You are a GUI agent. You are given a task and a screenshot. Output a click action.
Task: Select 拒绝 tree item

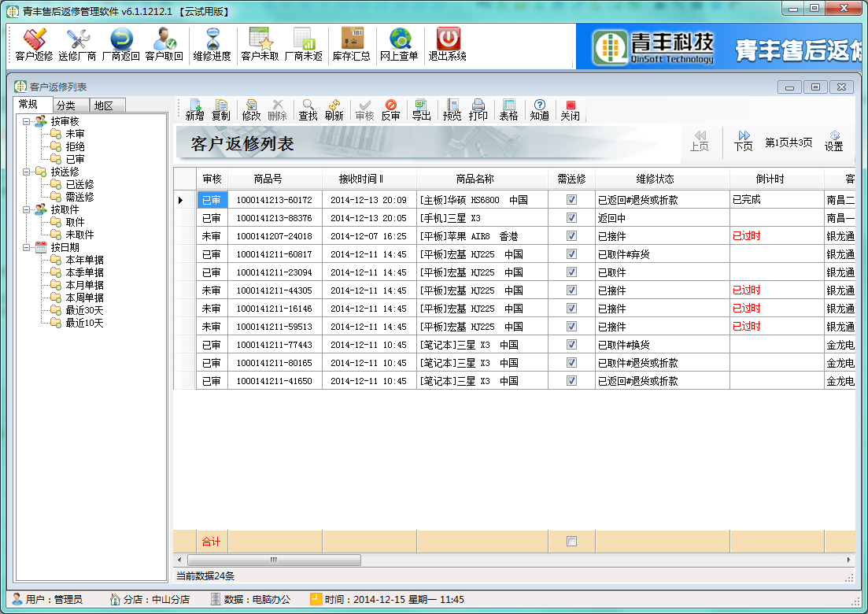click(75, 146)
